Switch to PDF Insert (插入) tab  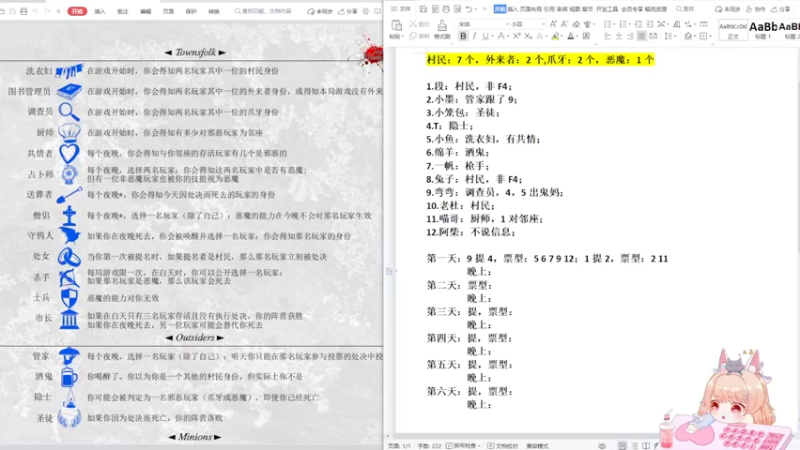click(100, 11)
